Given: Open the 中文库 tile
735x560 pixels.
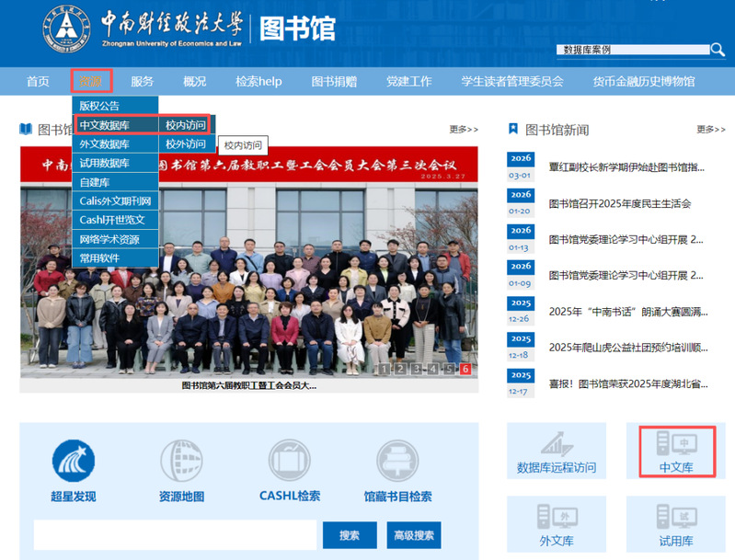Looking at the screenshot, I should click(x=676, y=451).
